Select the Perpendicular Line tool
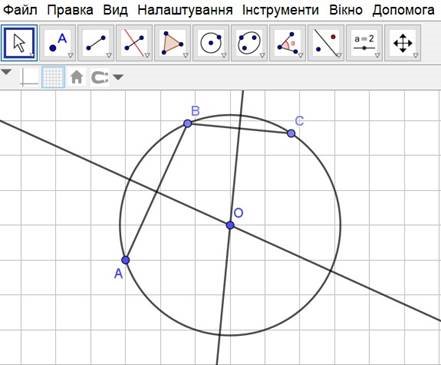This screenshot has height=365, width=441. pos(134,43)
